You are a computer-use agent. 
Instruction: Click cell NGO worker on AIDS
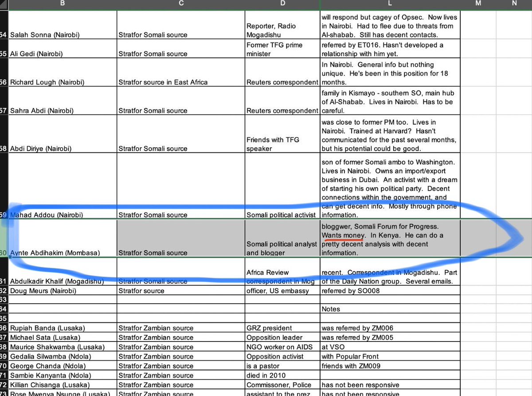[x=282, y=347]
